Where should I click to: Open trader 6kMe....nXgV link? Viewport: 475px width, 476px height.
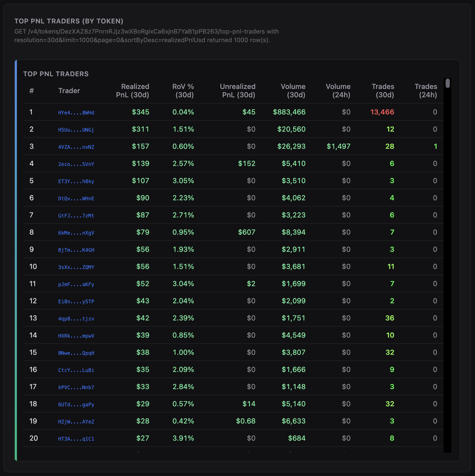tap(76, 233)
